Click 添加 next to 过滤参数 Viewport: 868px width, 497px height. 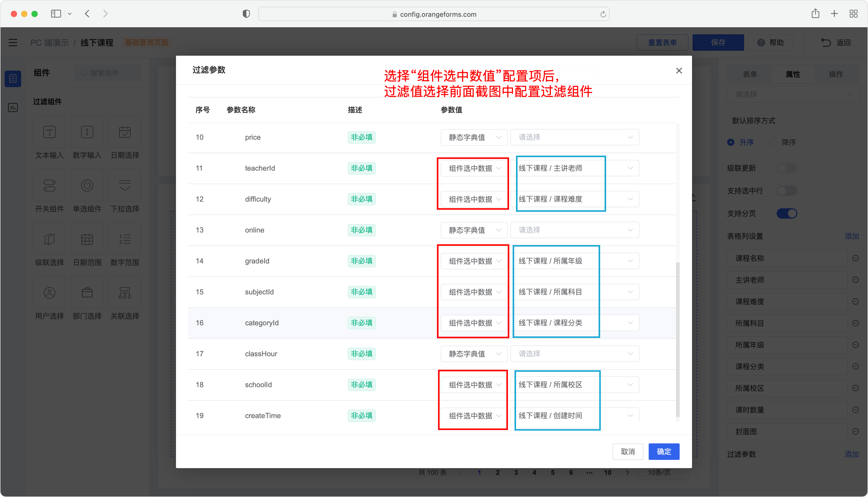click(851, 454)
